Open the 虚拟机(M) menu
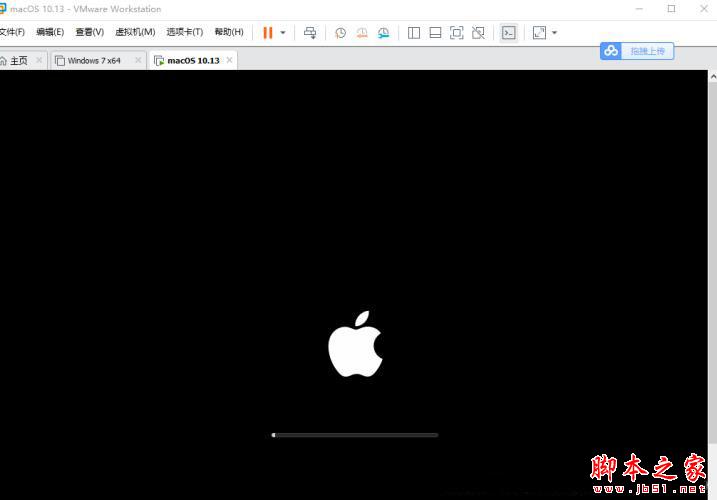Viewport: 717px width, 500px height. (135, 32)
